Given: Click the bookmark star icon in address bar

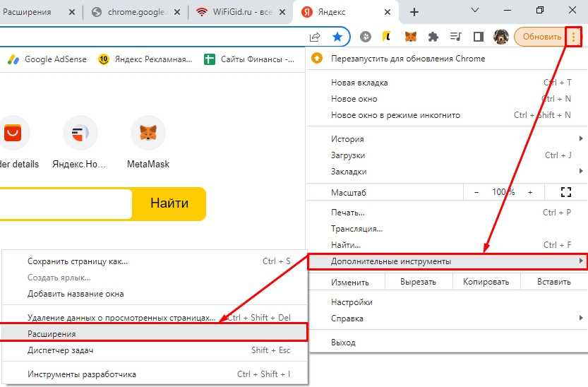Looking at the screenshot, I should pyautogui.click(x=337, y=37).
